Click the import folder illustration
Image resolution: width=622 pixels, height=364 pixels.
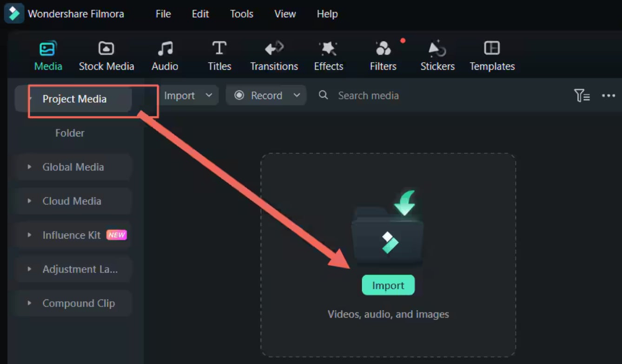[x=388, y=227]
